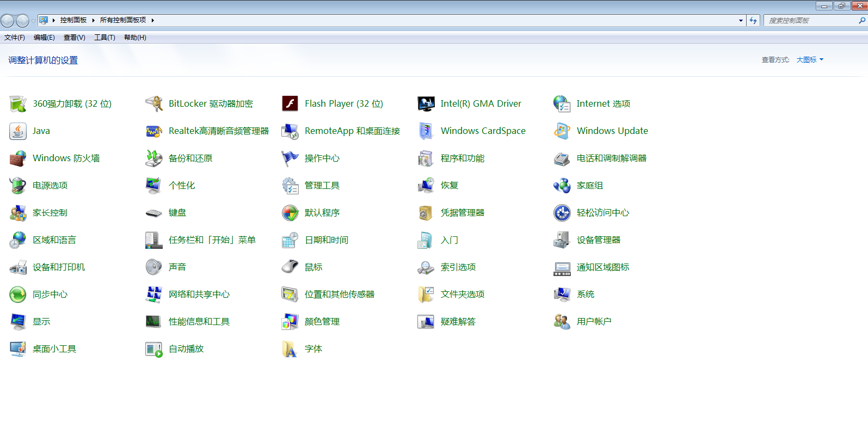Image resolution: width=868 pixels, height=422 pixels.
Task: Click the 电源选项 battery icon
Action: (x=18, y=185)
